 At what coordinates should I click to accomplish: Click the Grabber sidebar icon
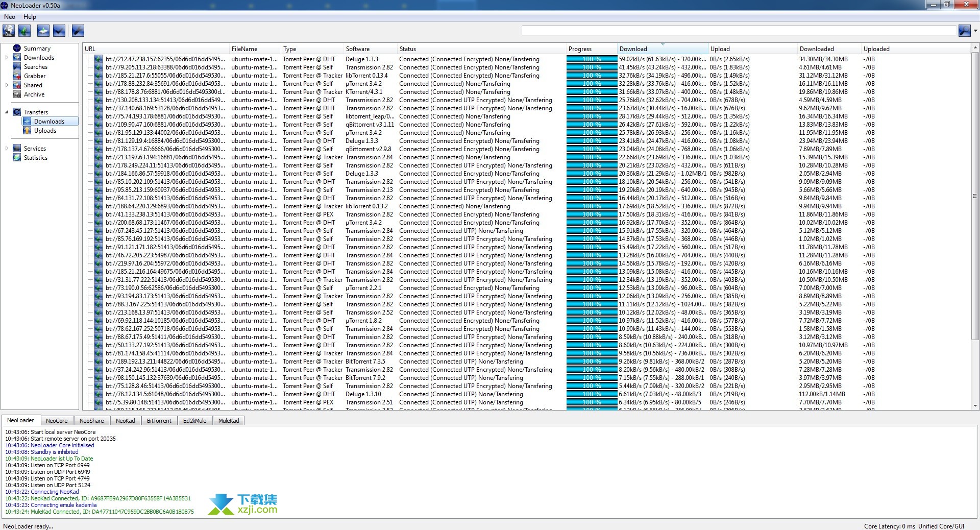[x=17, y=76]
